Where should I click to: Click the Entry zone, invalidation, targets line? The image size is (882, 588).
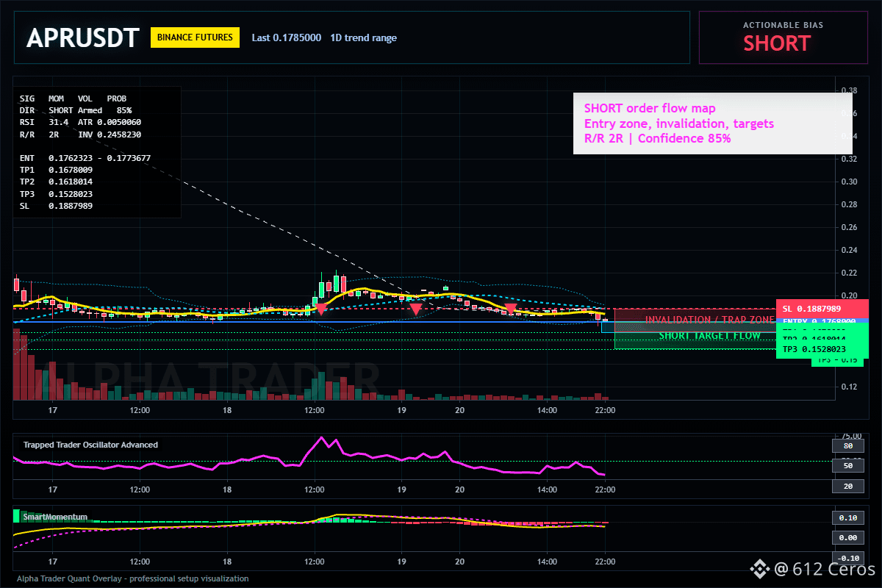(679, 123)
